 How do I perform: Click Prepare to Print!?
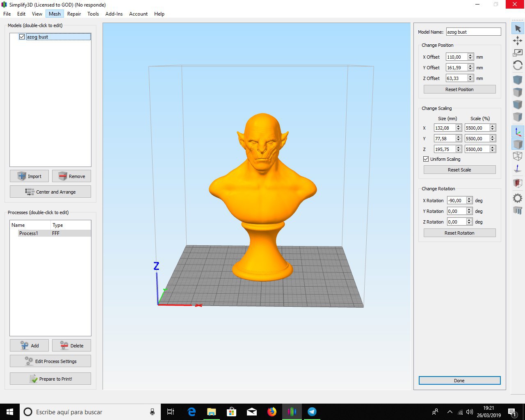pos(50,379)
